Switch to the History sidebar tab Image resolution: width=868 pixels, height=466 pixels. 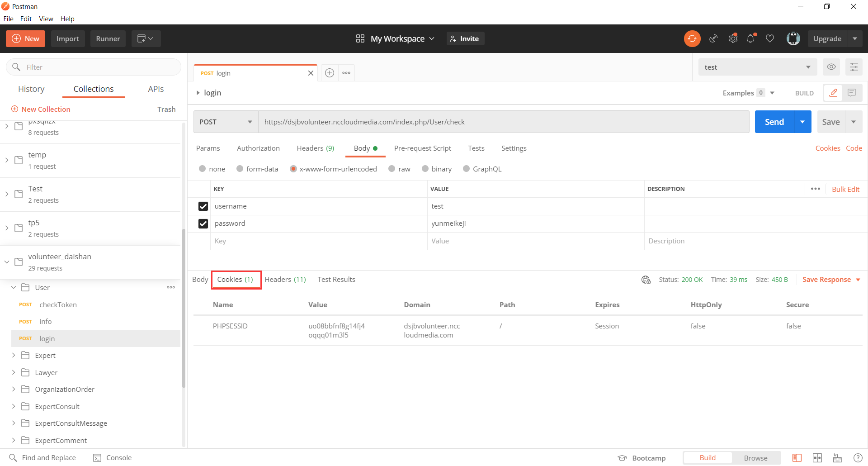pyautogui.click(x=31, y=89)
